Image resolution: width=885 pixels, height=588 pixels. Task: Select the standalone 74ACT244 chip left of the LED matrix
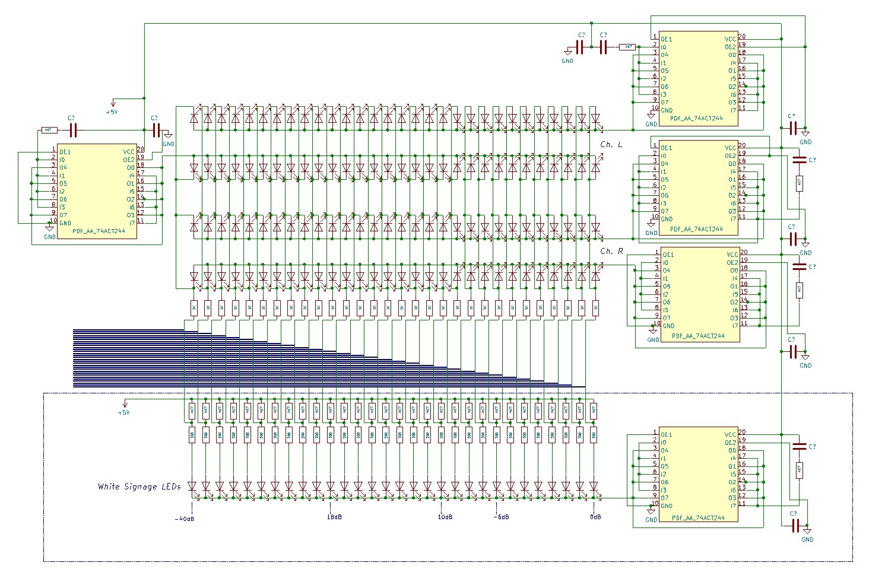click(x=97, y=192)
